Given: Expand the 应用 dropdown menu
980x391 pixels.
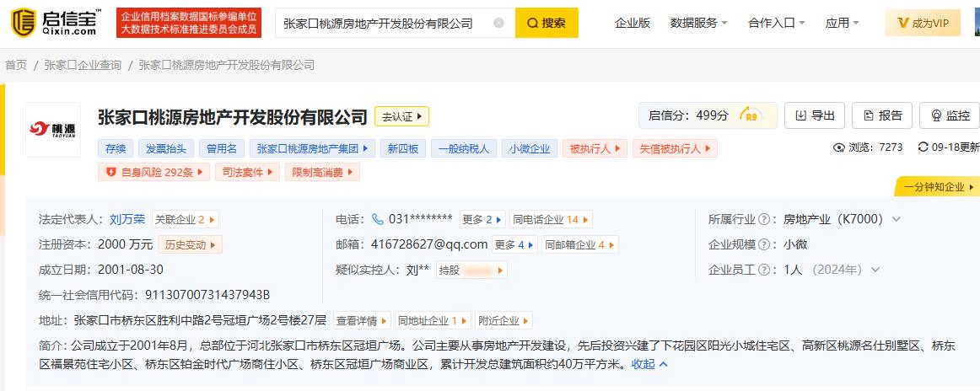Looking at the screenshot, I should pyautogui.click(x=842, y=23).
